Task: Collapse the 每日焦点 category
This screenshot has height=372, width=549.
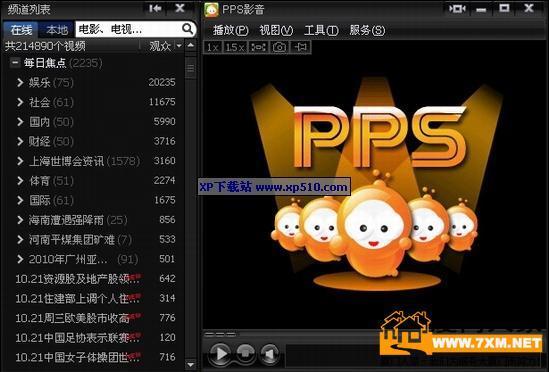Action: coord(15,63)
